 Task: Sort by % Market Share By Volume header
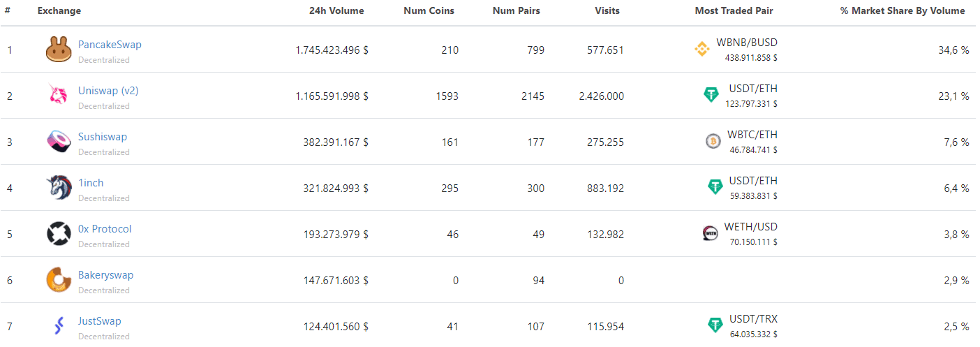(903, 11)
